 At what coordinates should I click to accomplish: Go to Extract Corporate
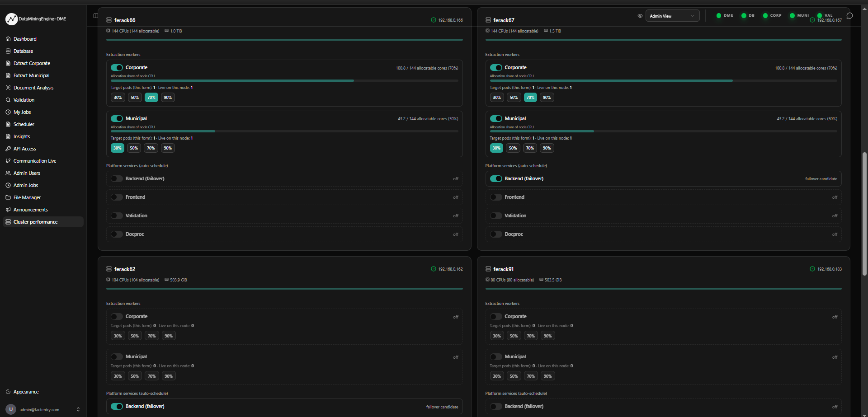(x=43, y=63)
